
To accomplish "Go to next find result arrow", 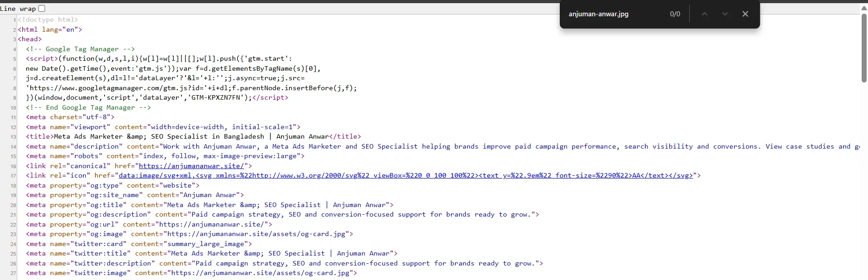I will tap(725, 14).
